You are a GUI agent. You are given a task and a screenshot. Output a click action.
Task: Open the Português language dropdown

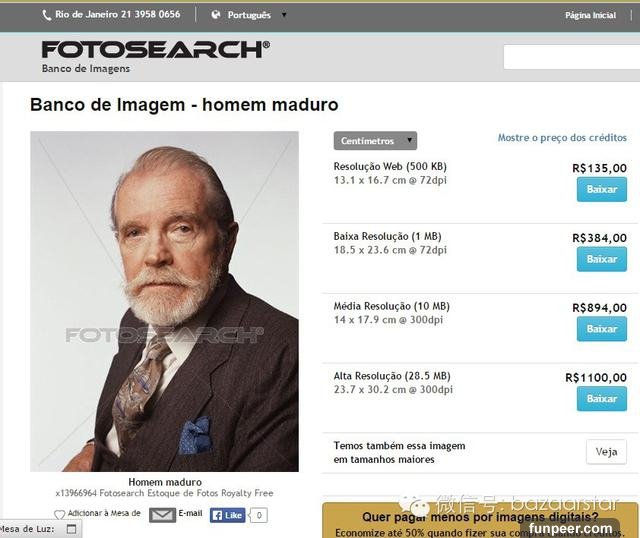[249, 15]
